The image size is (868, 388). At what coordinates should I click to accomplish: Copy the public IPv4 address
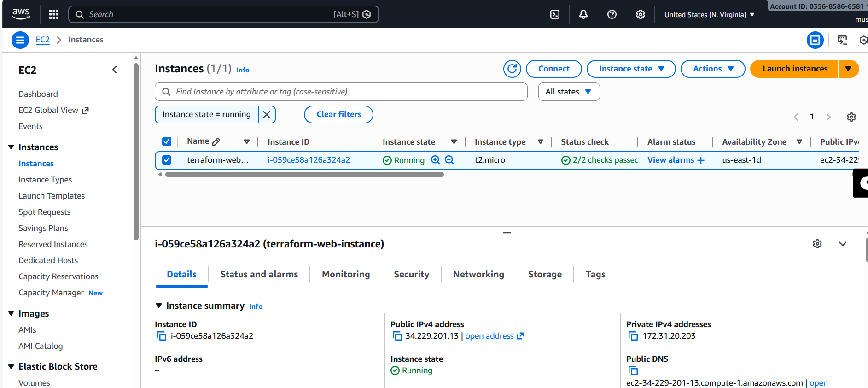click(397, 336)
